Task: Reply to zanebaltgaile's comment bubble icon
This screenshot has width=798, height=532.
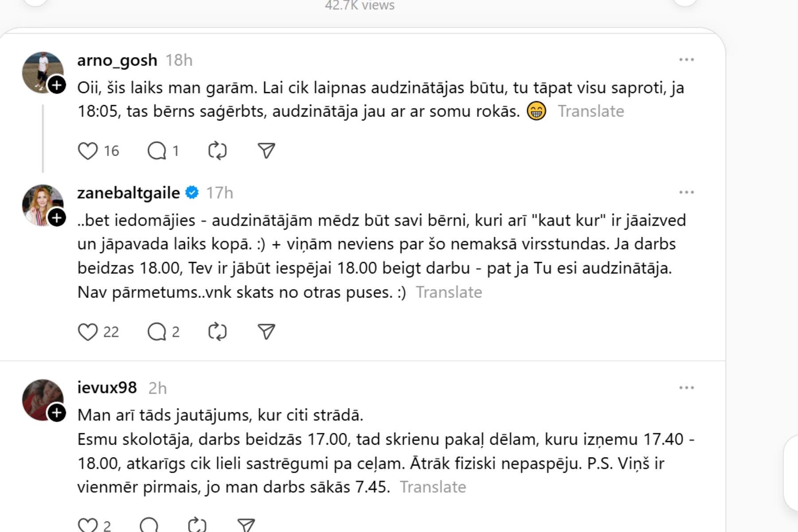Action: [x=156, y=332]
